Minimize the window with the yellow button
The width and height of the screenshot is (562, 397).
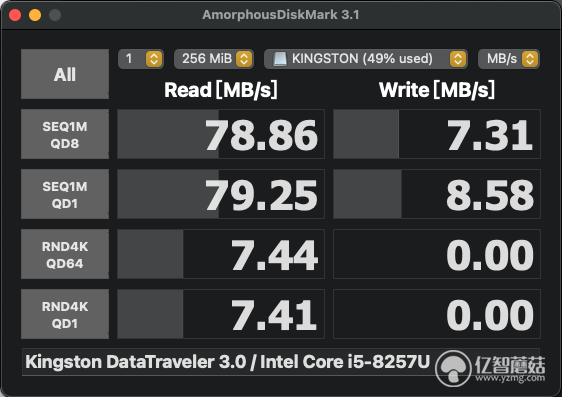point(35,15)
